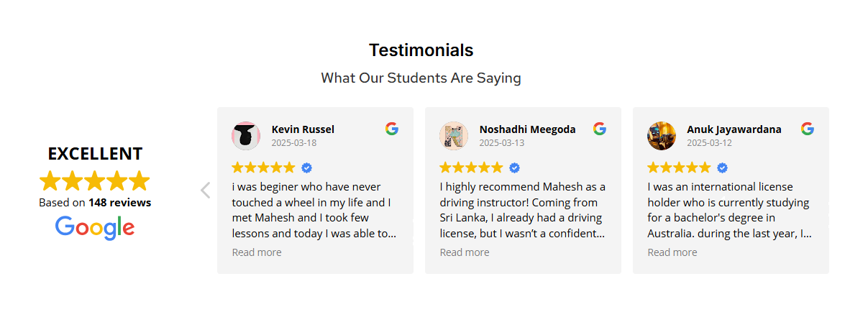Click the star rating on Kevin Russel's review
The image size is (868, 325).
coord(263,168)
